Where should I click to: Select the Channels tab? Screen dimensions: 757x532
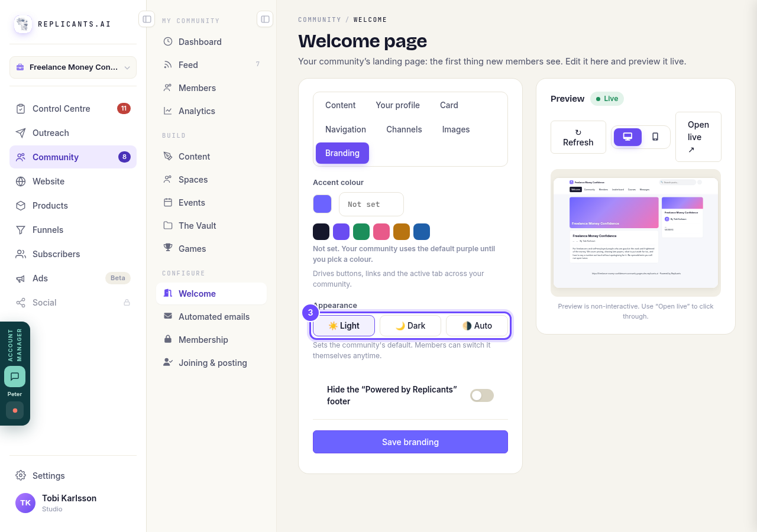click(404, 129)
